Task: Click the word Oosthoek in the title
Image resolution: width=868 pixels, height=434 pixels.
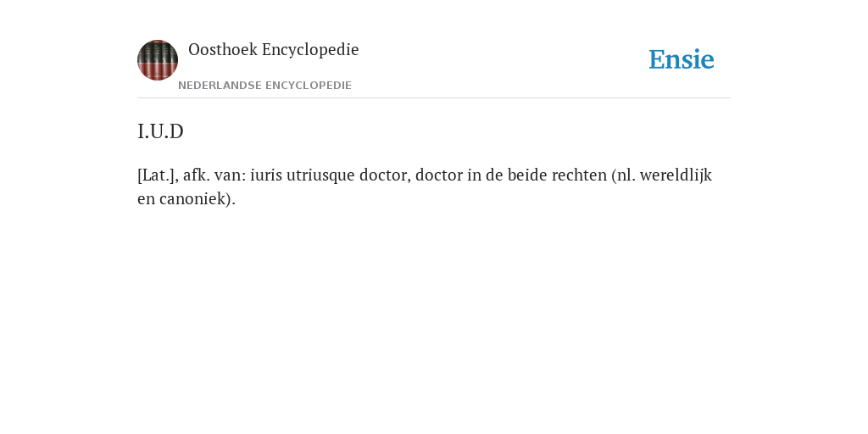Action: [x=223, y=50]
